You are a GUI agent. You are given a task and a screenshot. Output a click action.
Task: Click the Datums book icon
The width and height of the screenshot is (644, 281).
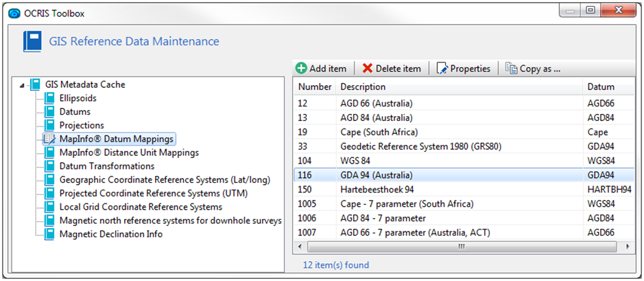click(49, 112)
